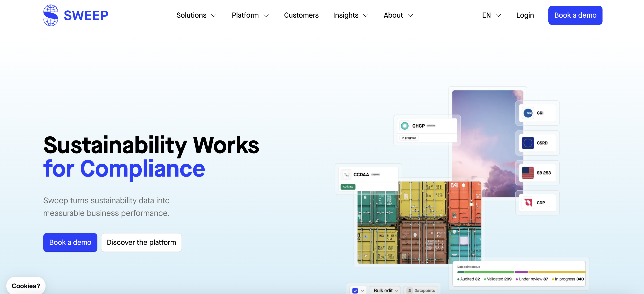Click Book a demo in header
The image size is (644, 294).
pos(575,15)
